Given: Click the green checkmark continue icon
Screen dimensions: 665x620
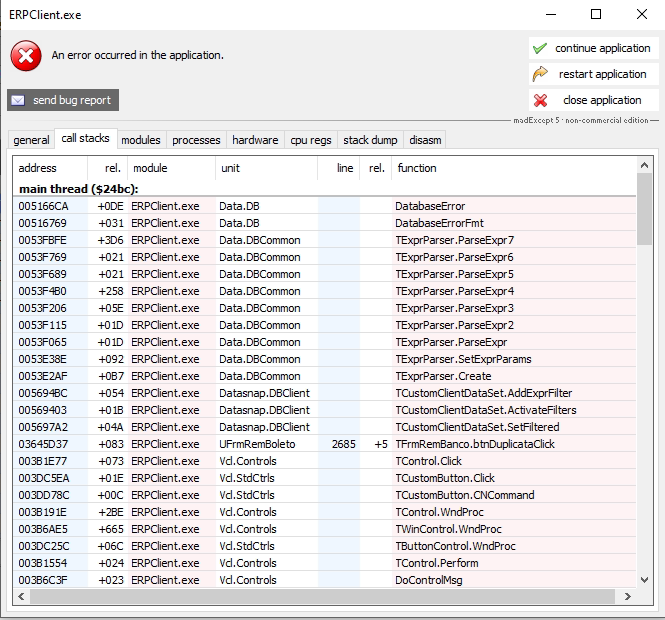Looking at the screenshot, I should (x=541, y=48).
